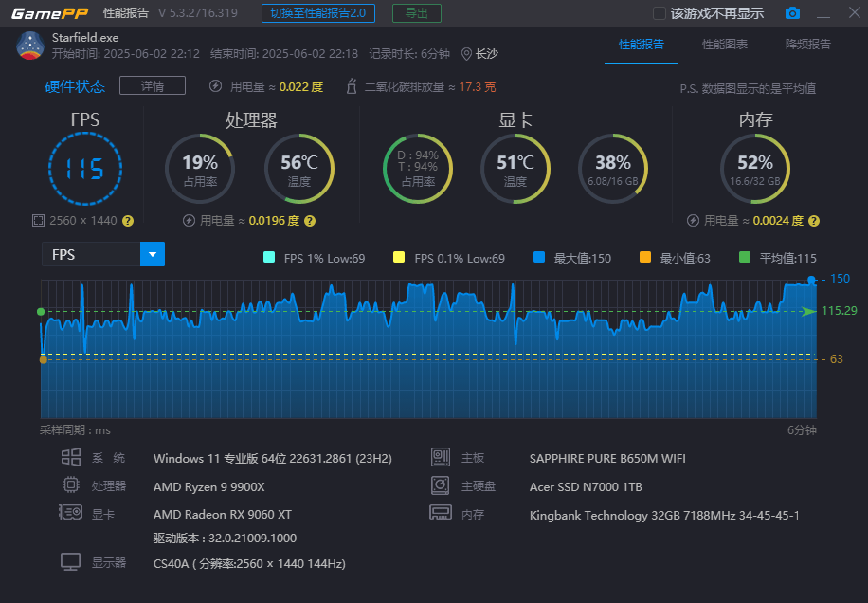
Task: Open the 降频报告 tab
Action: 807,45
